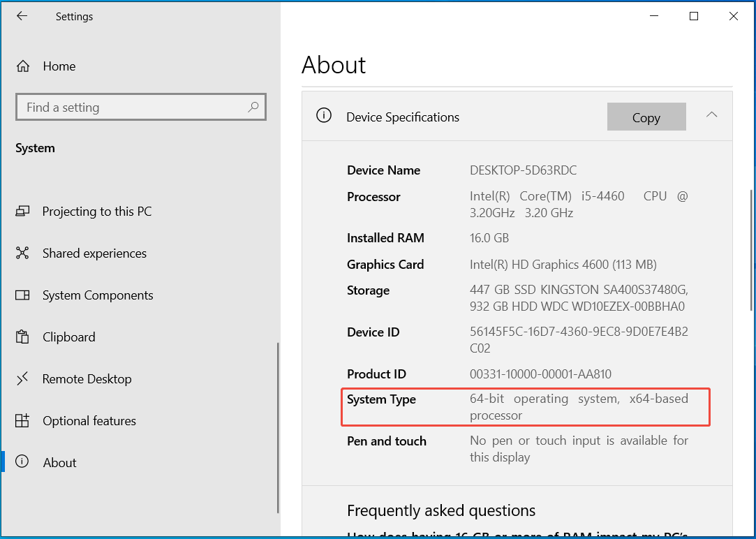Open Shared experiences settings
Screen dimensions: 756x539
[94, 253]
